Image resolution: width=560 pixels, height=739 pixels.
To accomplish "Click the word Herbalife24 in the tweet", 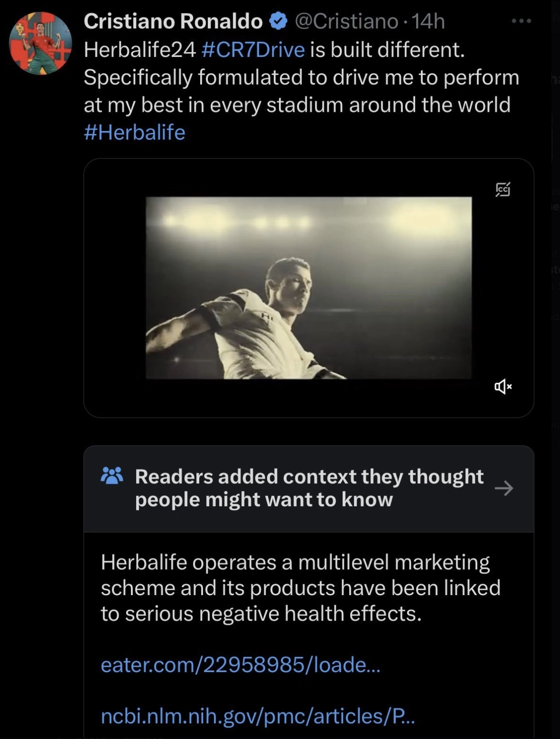I will (140, 50).
